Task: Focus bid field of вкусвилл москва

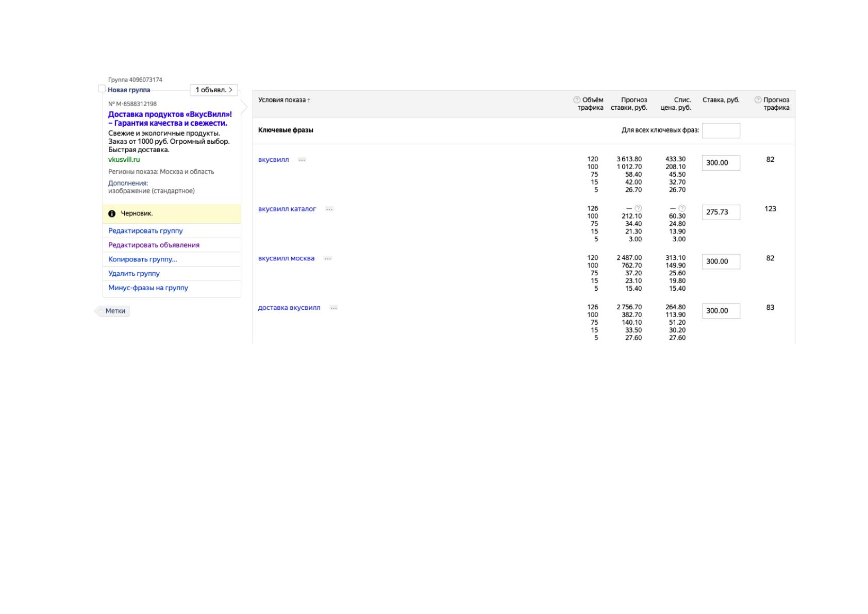Action: [721, 262]
